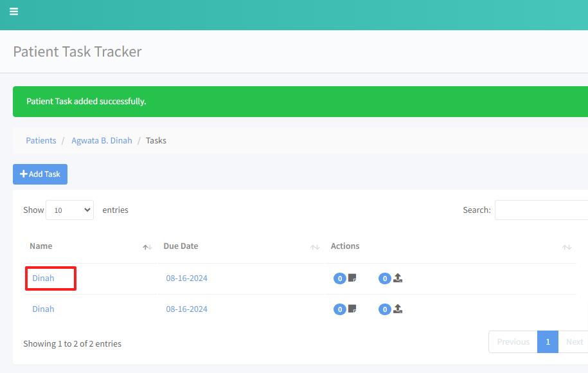Sort tasks by the Due Date arrows

click(x=315, y=247)
